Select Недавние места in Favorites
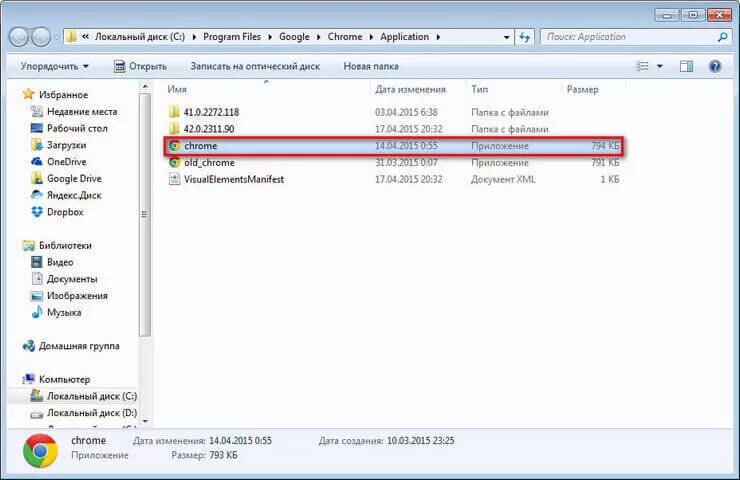 pos(82,111)
